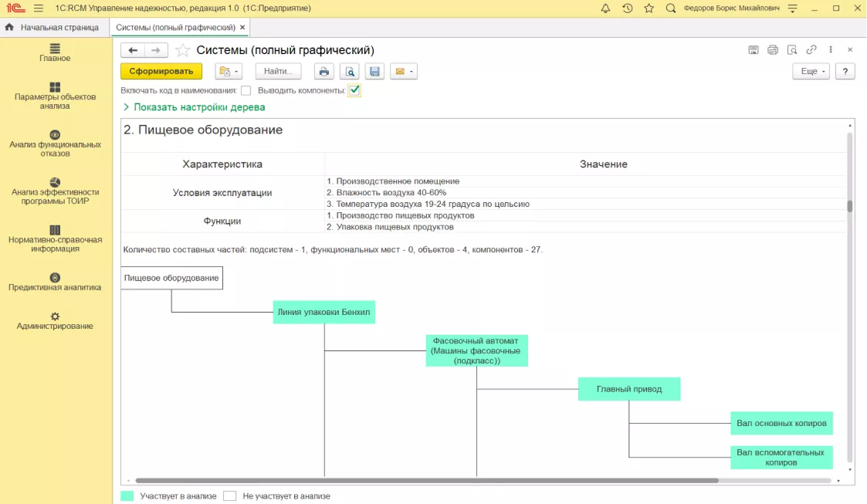Screen dimensions: 867x504
Task: Click the notifications bell icon
Action: 605,8
